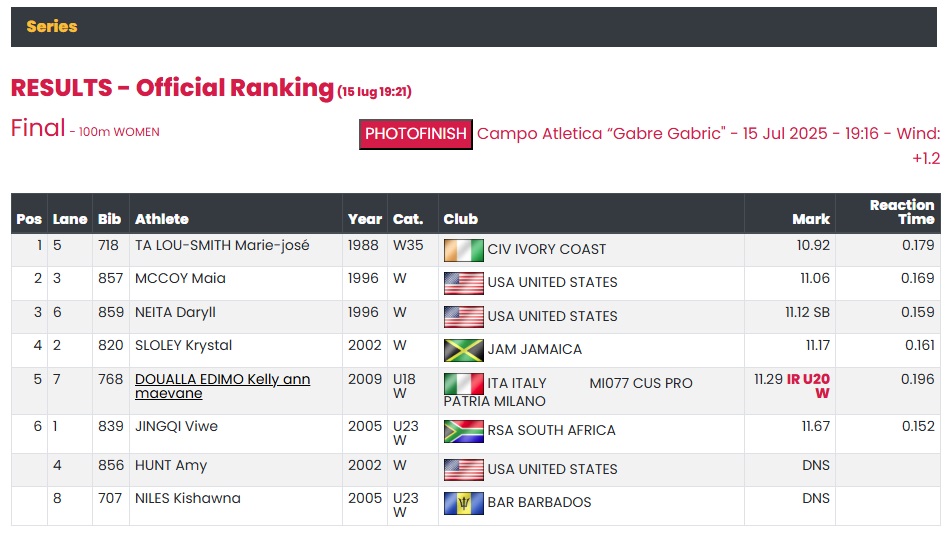The height and width of the screenshot is (537, 951).
Task: Select the Series header bar
Action: coord(474,27)
